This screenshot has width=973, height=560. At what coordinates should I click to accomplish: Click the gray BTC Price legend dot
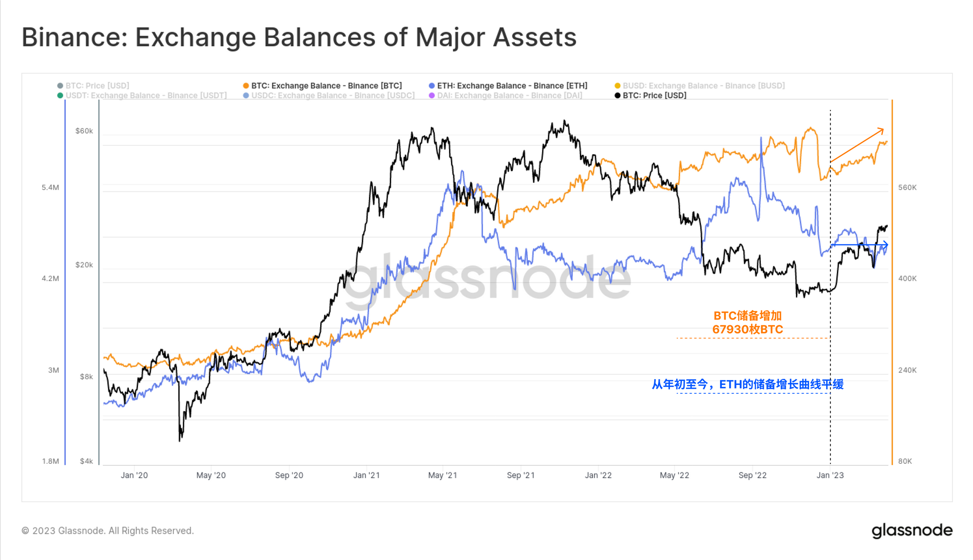pos(60,86)
